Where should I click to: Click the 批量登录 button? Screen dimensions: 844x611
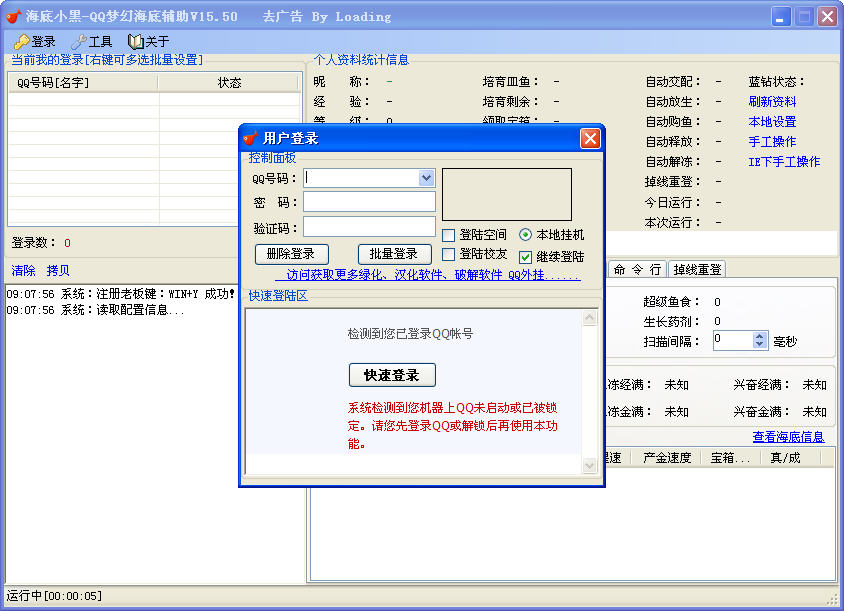394,254
